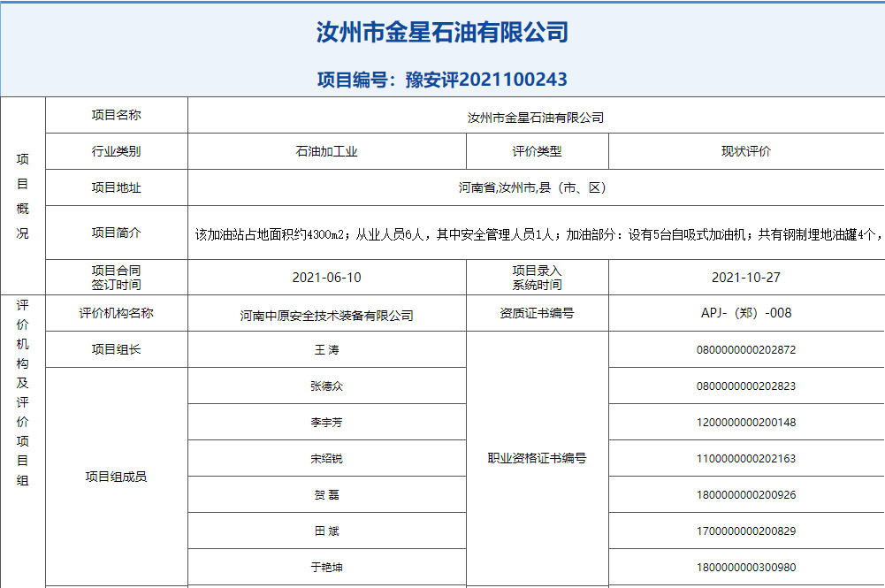Select certificate number 1200000000200148
Viewport: 885px width, 588px height.
tap(746, 422)
